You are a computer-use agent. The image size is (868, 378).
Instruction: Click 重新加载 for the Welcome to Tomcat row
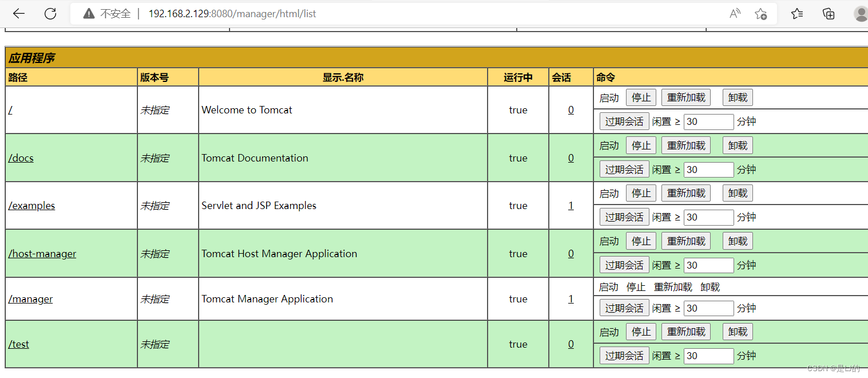[686, 97]
